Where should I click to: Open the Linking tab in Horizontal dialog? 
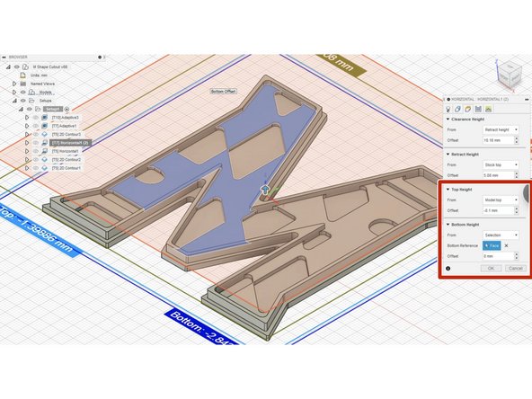[488, 109]
